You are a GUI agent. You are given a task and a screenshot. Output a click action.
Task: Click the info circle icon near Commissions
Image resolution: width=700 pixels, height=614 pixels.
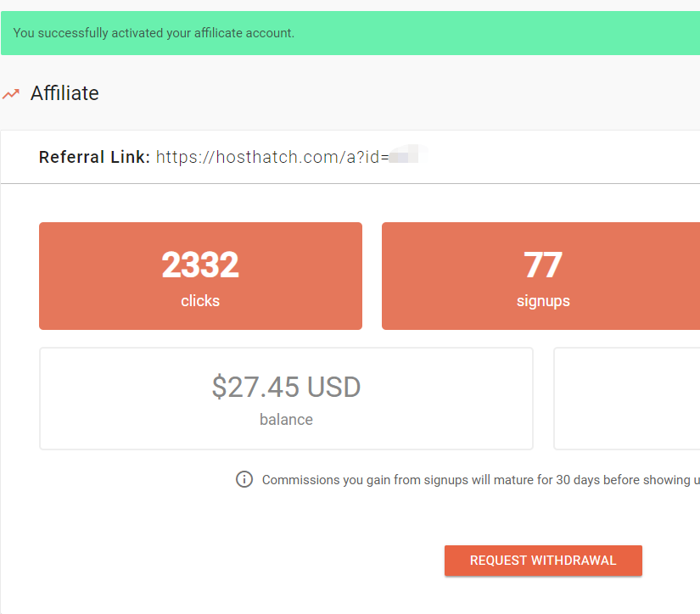pyautogui.click(x=244, y=480)
